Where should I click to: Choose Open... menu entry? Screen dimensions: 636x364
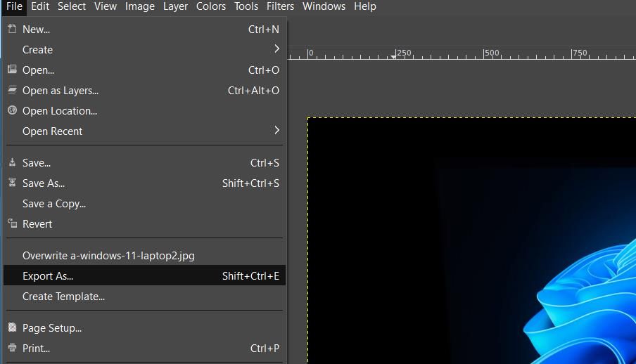[144, 70]
